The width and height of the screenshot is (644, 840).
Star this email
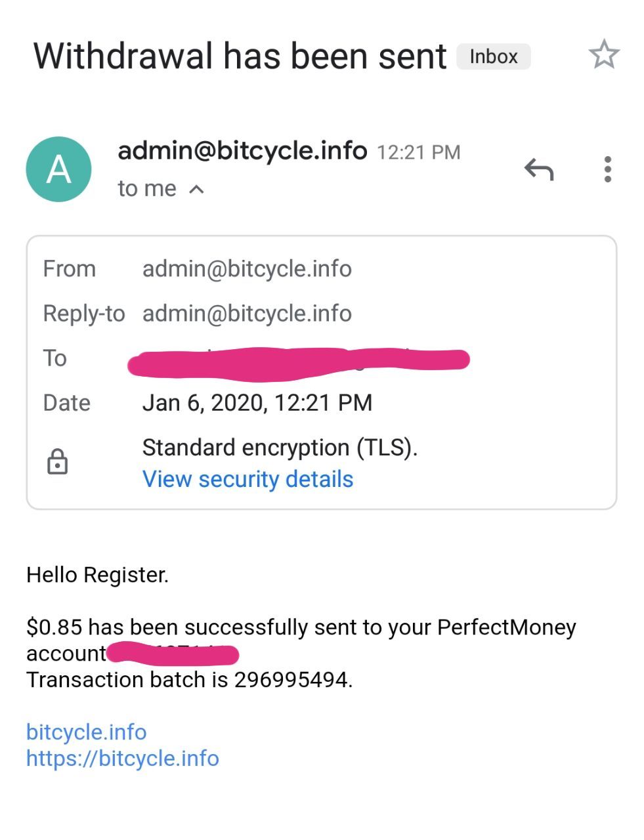(603, 54)
